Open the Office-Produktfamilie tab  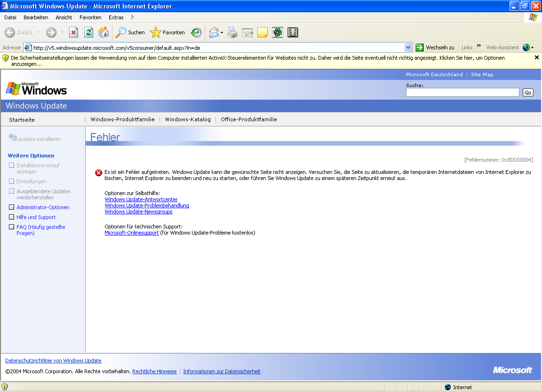(248, 119)
